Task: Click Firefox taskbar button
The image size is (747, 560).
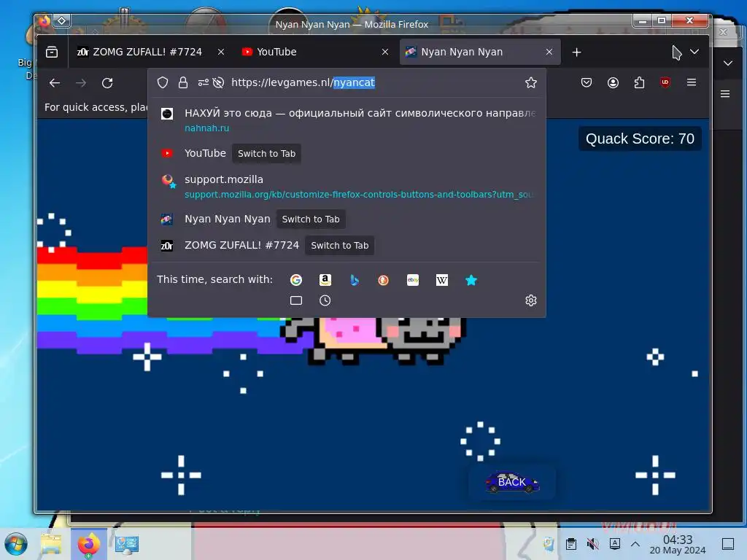Action: point(88,544)
